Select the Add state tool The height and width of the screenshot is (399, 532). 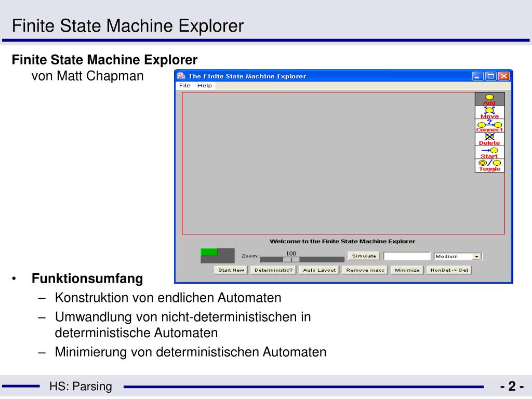click(x=489, y=99)
